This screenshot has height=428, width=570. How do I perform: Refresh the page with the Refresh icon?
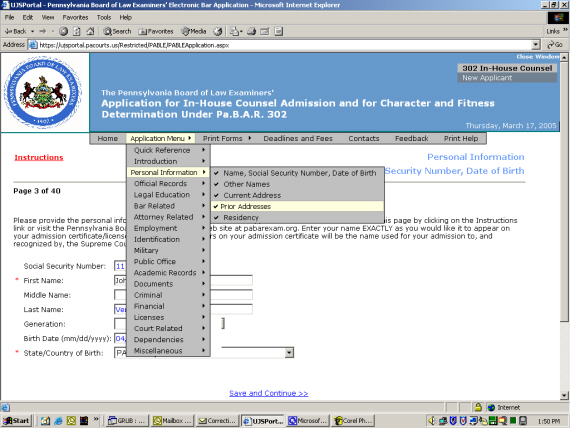[x=77, y=31]
